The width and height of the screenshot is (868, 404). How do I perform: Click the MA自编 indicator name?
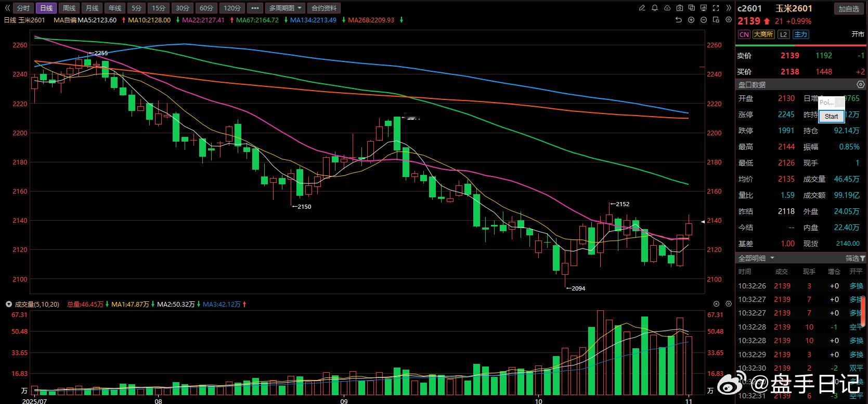click(x=66, y=20)
